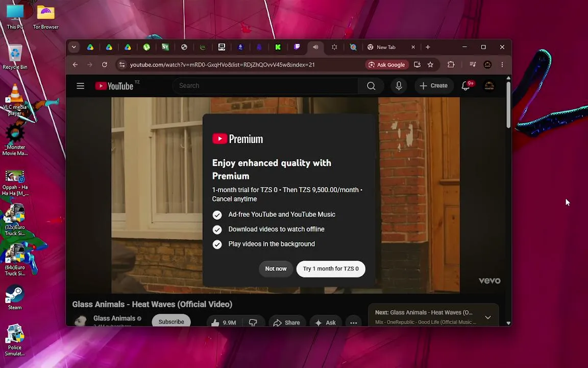
Task: Open the Chrome profile avatar
Action: coord(487,64)
